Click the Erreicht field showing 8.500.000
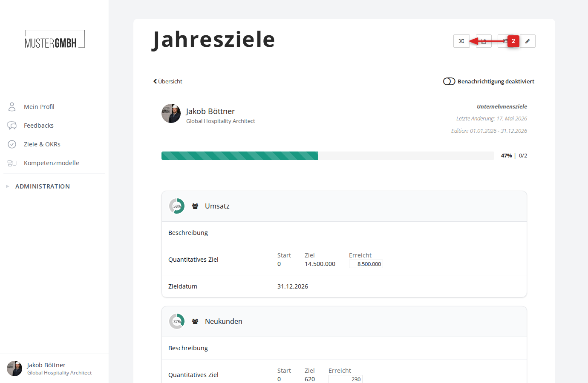This screenshot has width=588, height=383. pyautogui.click(x=366, y=264)
